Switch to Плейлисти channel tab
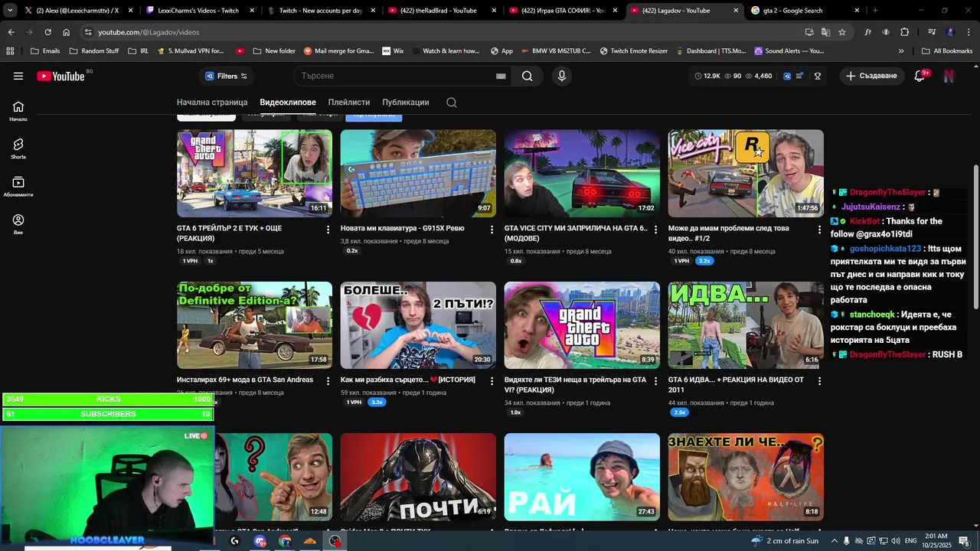This screenshot has width=980, height=551. tap(349, 103)
